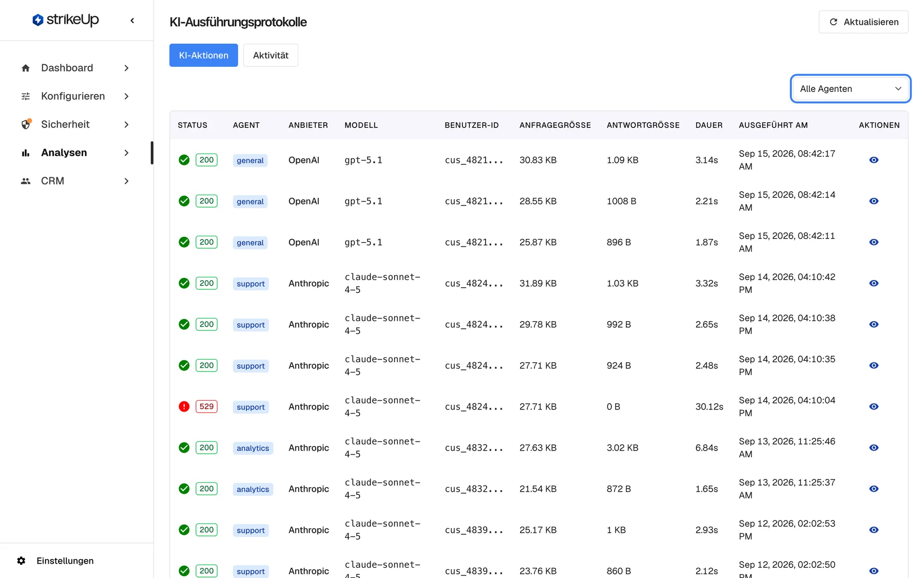Image resolution: width=924 pixels, height=578 pixels.
Task: Click the green check icon in 30.83 KB row
Action: coord(184,160)
